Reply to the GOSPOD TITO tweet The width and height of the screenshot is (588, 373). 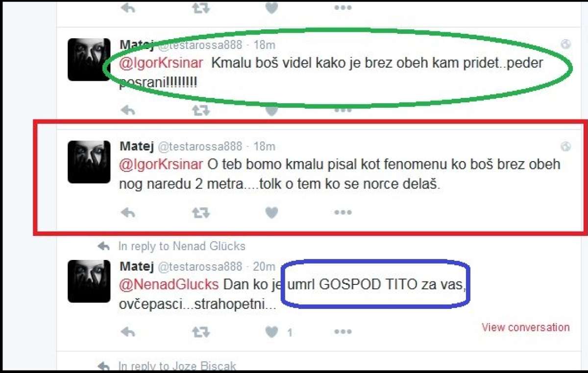point(128,332)
